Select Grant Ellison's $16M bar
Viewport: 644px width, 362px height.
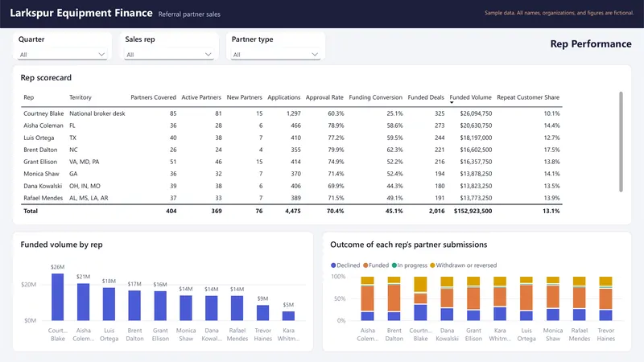160,306
